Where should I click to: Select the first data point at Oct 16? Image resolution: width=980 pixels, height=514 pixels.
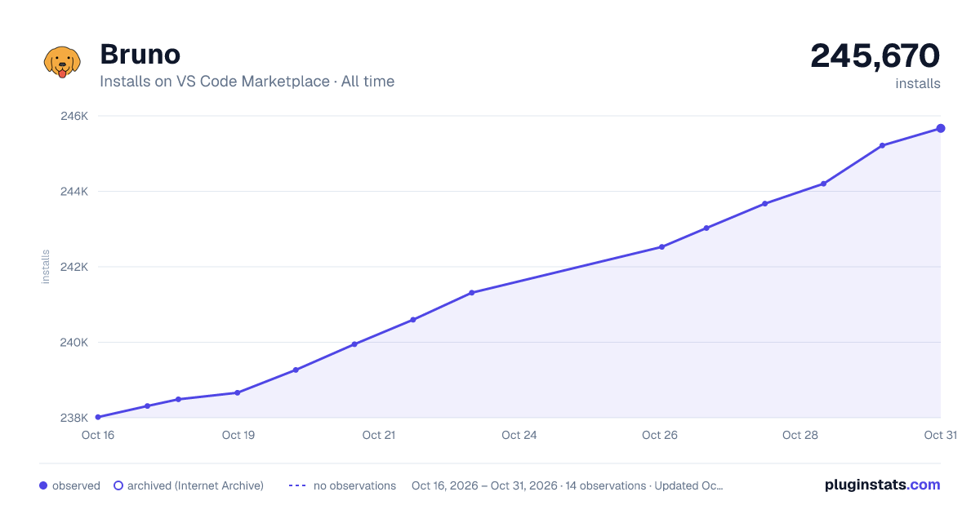click(x=98, y=417)
